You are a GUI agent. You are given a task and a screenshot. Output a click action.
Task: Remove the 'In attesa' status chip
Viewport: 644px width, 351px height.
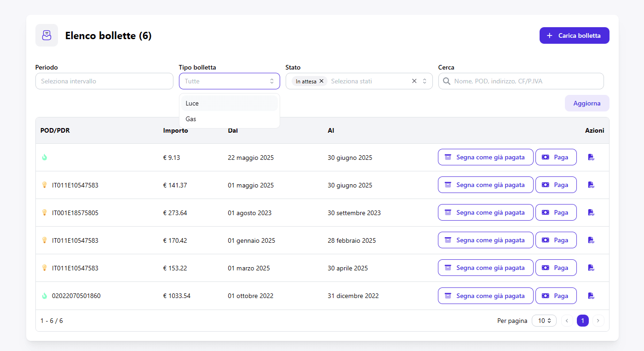coord(322,81)
